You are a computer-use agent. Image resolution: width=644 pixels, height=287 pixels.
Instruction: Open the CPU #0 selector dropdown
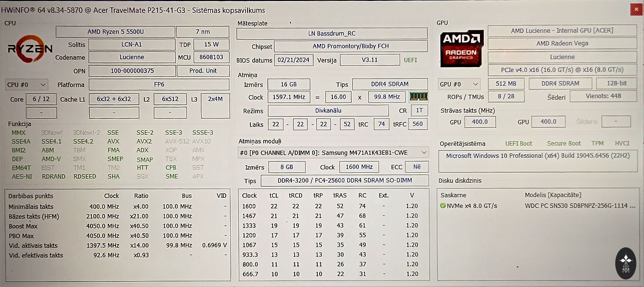coord(26,85)
